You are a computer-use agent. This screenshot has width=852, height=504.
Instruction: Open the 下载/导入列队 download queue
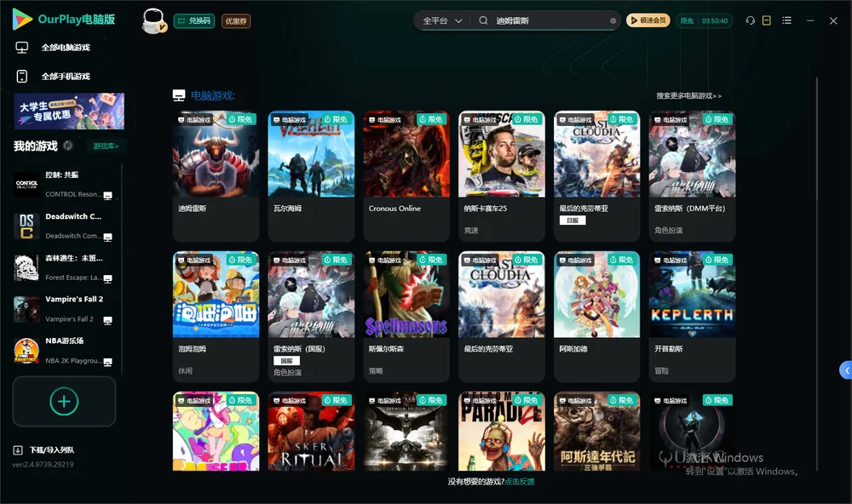[x=44, y=450]
